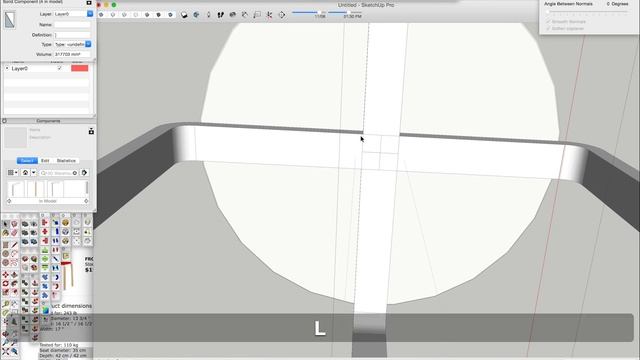Activate the Orbit tool

(5, 333)
